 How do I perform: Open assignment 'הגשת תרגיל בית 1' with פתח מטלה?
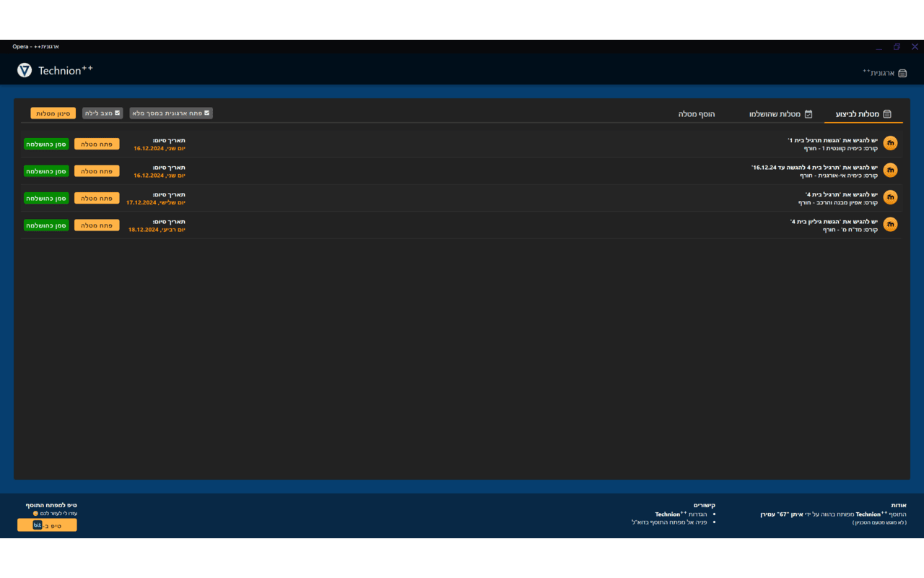[97, 144]
